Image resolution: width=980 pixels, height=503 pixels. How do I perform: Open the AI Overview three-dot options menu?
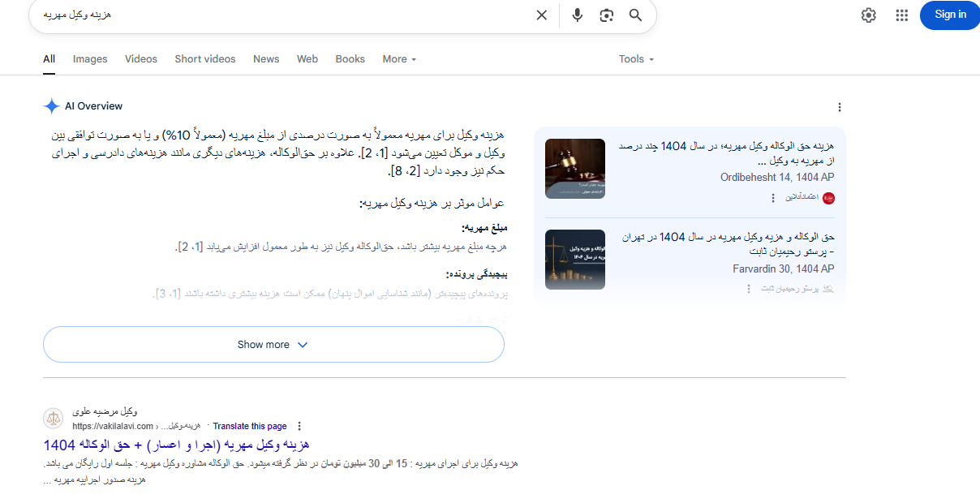point(840,107)
